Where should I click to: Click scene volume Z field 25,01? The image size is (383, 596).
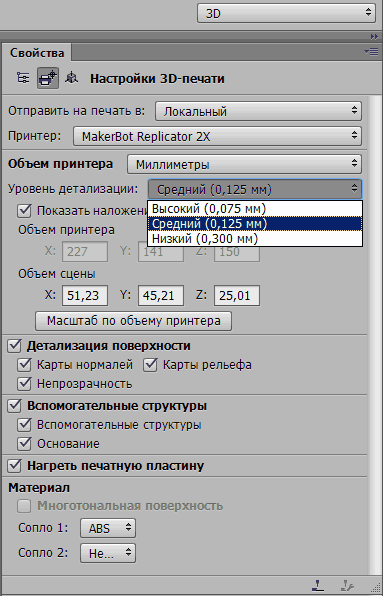click(x=237, y=295)
